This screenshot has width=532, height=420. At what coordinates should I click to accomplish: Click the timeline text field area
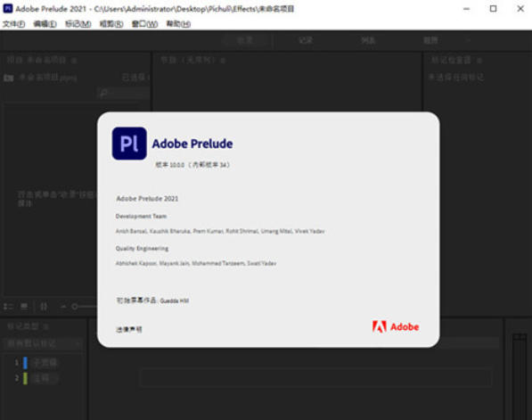pyautogui.click(x=315, y=377)
